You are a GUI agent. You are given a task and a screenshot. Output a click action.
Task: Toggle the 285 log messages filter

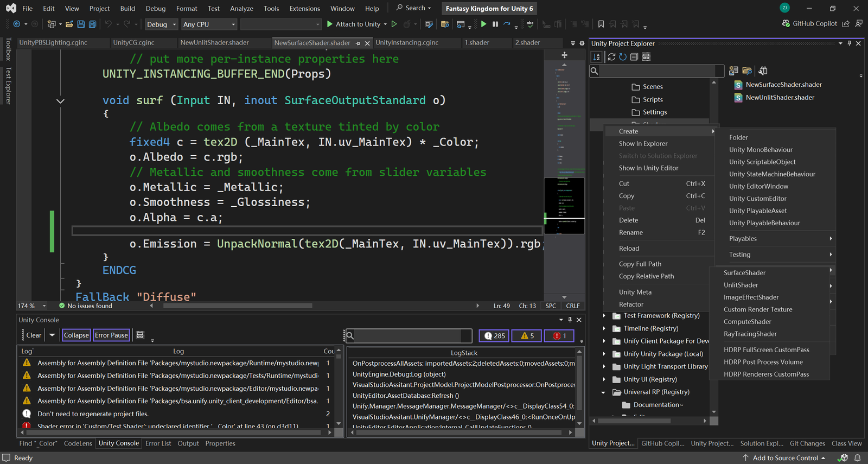click(494, 336)
